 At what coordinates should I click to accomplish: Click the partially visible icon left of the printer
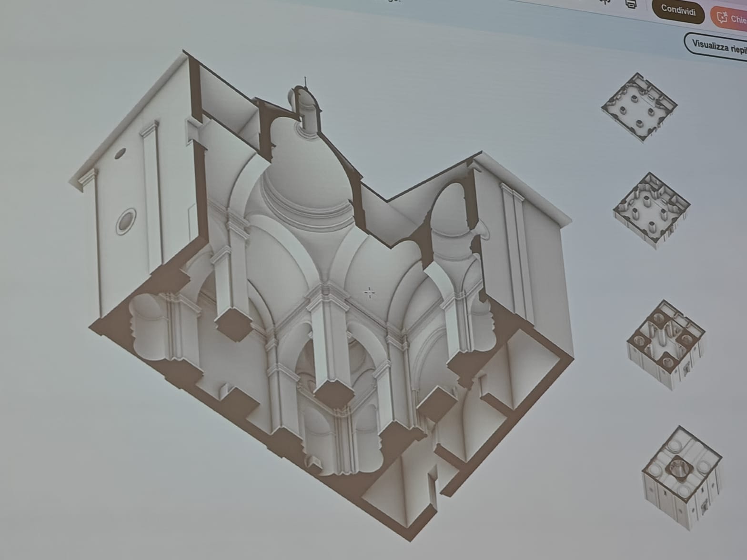[605, 2]
